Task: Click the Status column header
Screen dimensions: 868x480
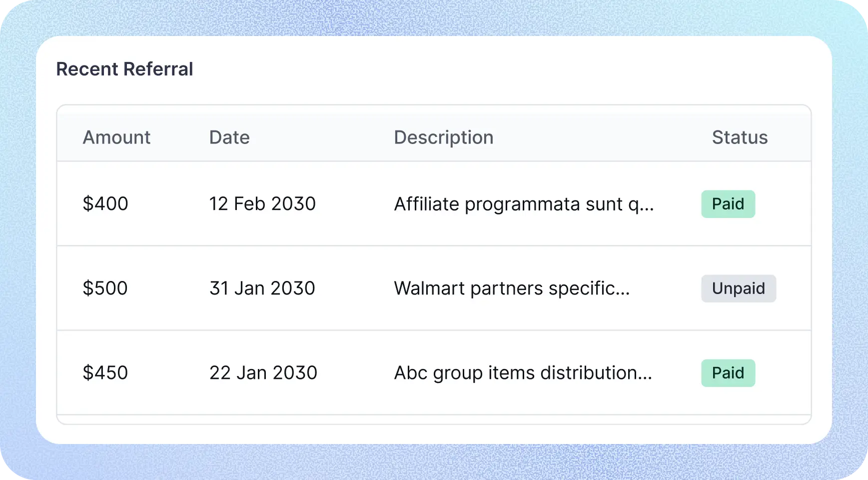Action: tap(740, 137)
